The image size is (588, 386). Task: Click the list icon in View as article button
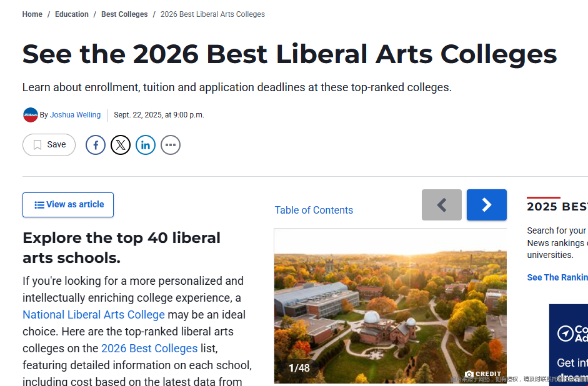tap(39, 204)
